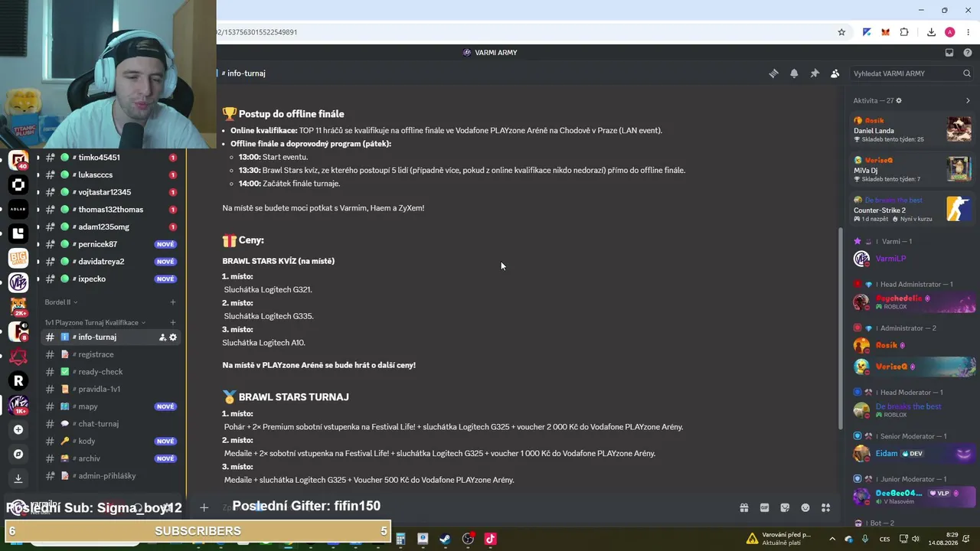Open notification settings bell icon

[x=794, y=73]
